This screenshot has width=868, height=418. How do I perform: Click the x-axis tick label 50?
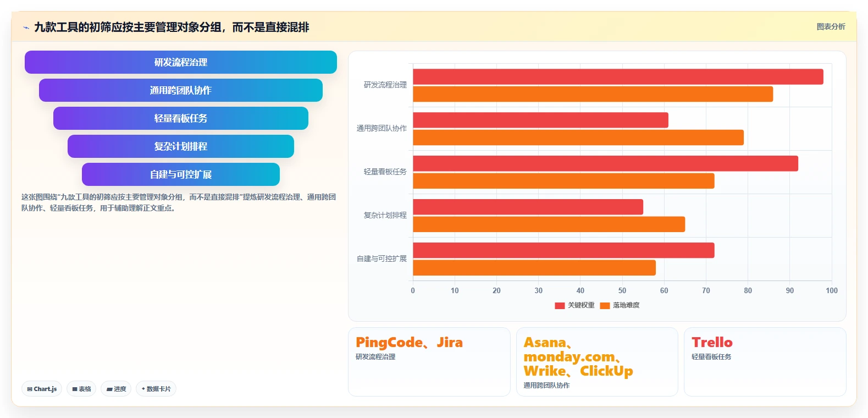click(622, 290)
